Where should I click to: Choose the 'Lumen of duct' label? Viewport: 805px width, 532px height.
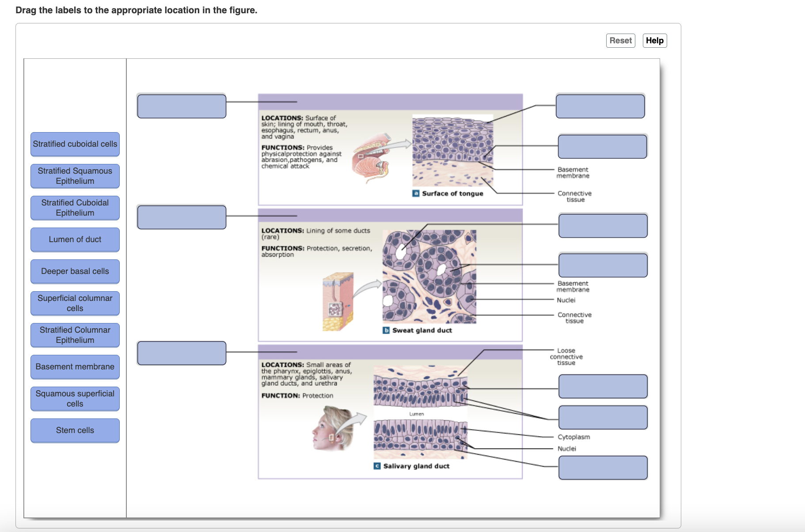click(75, 239)
